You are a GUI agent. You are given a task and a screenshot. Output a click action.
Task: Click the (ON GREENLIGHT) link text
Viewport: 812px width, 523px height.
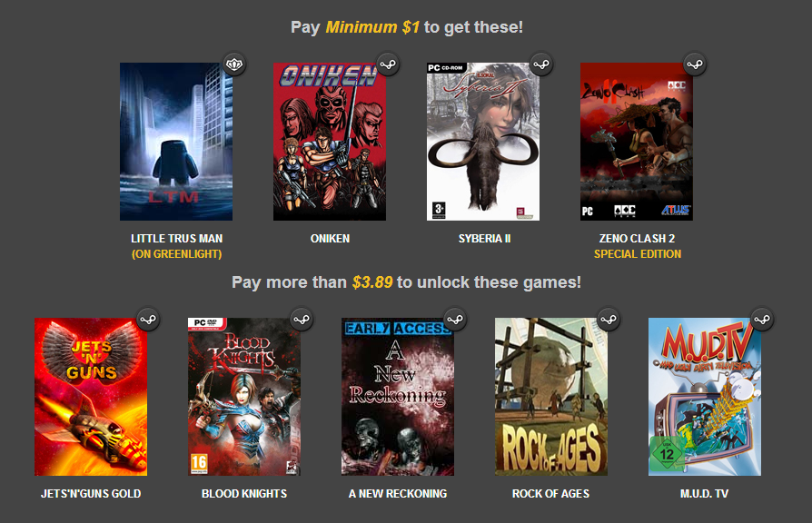176,254
